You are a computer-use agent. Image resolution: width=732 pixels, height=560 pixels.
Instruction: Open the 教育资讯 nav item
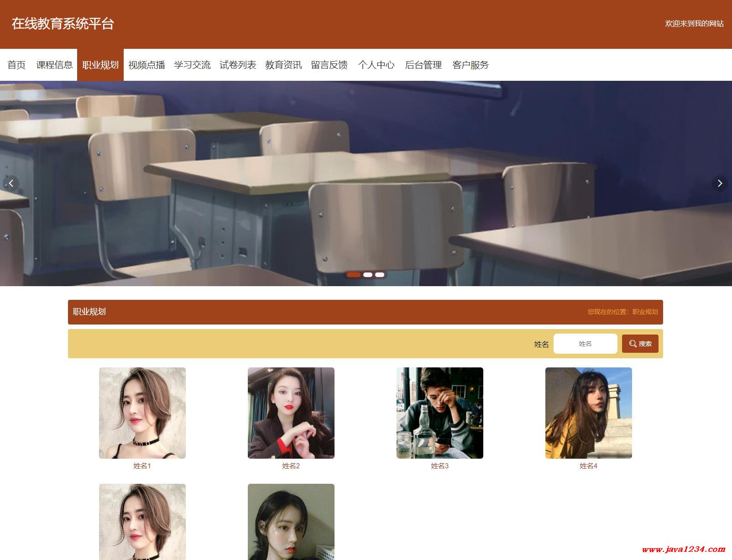(x=283, y=65)
